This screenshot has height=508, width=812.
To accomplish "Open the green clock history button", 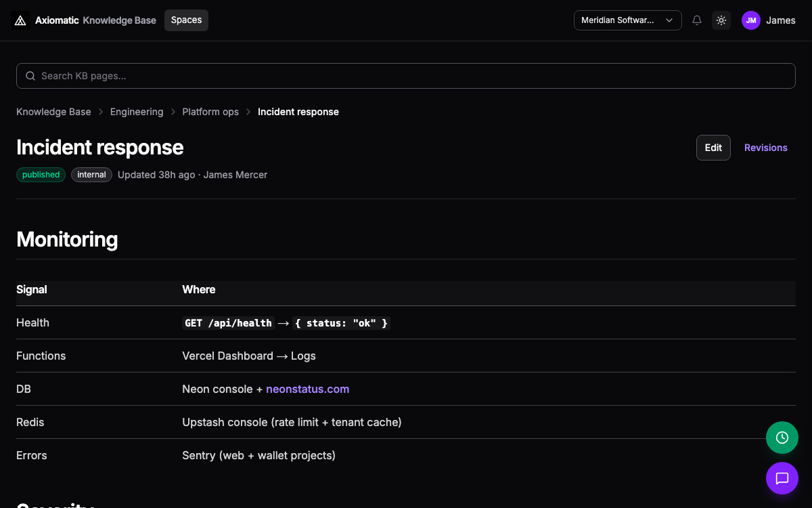I will tap(782, 438).
